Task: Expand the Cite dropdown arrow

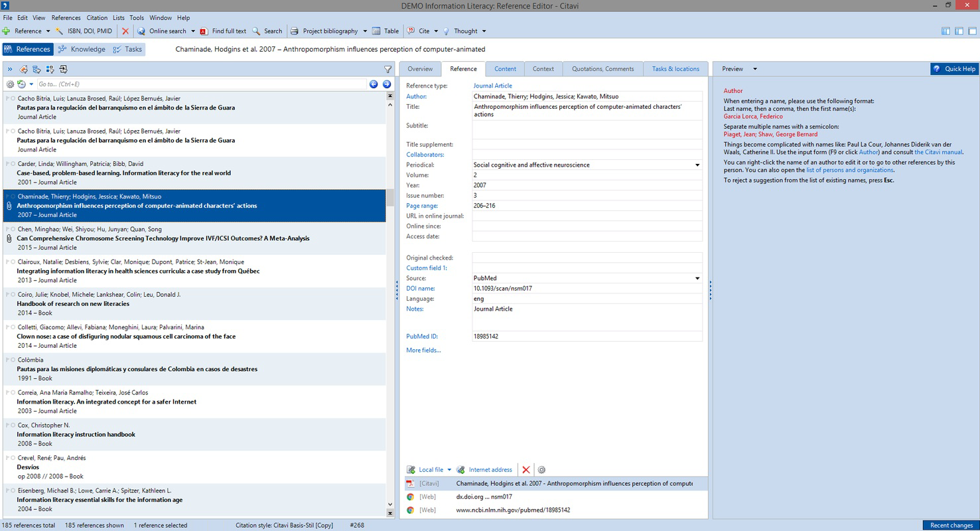Action: coord(436,31)
